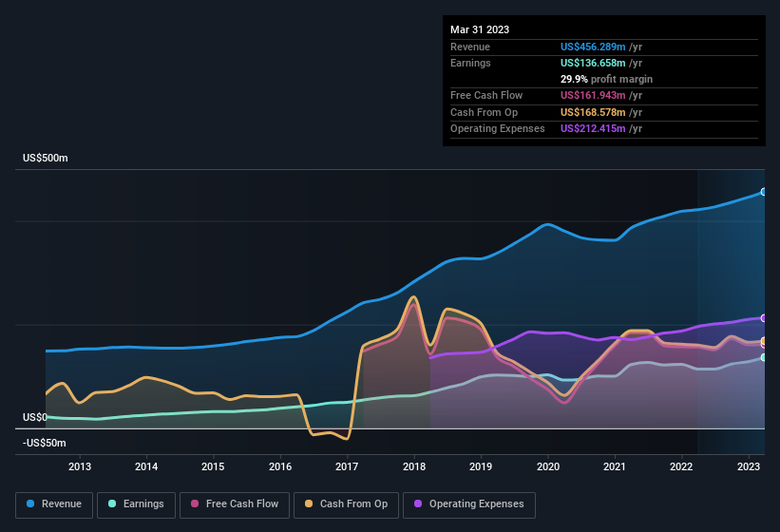Click the 29.9% profit margin text

pos(606,79)
